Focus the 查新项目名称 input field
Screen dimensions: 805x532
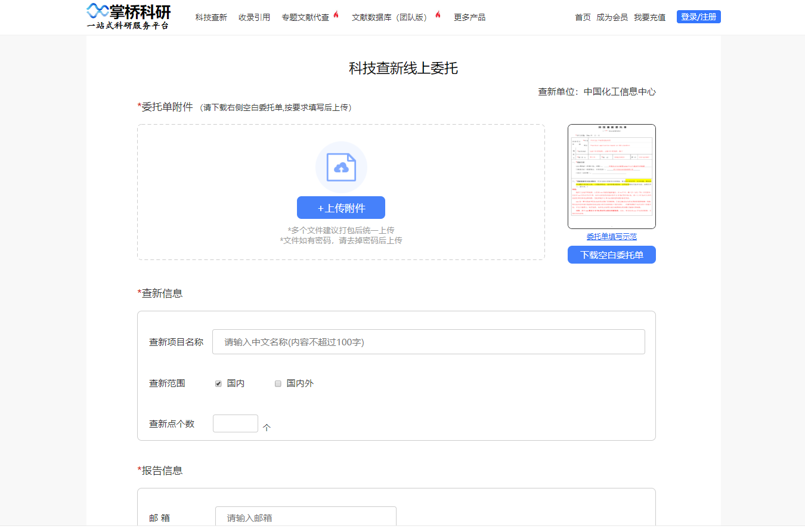click(429, 342)
